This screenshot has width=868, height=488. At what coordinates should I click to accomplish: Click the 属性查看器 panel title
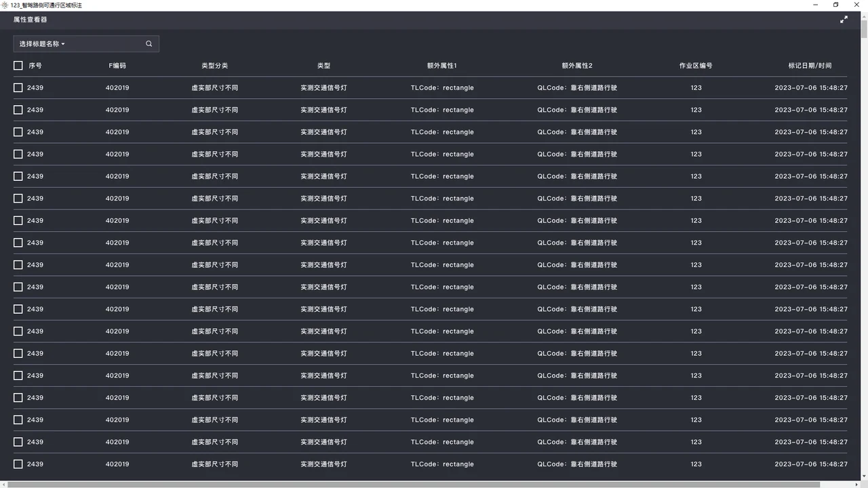coord(31,20)
